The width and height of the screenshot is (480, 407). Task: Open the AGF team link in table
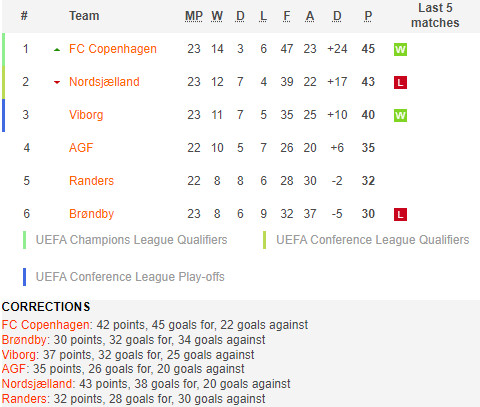81,148
